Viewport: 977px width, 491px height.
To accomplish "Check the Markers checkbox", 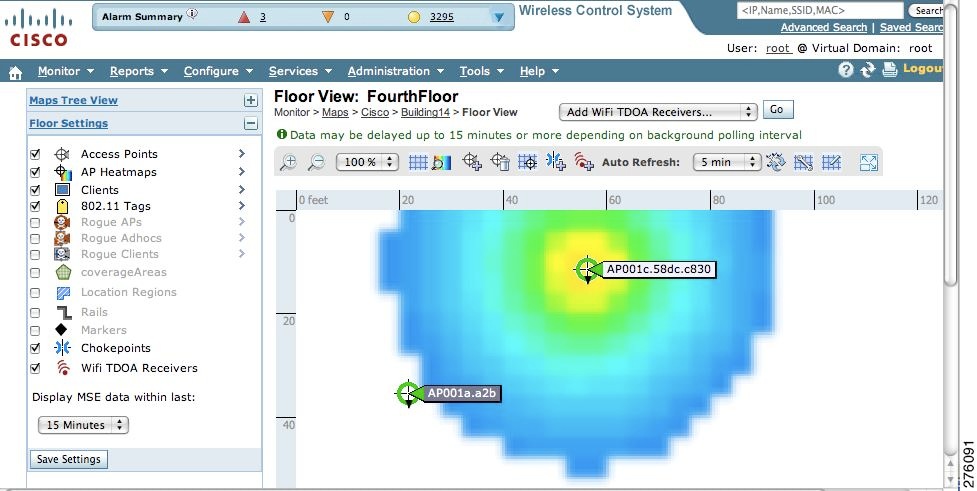I will tap(35, 331).
